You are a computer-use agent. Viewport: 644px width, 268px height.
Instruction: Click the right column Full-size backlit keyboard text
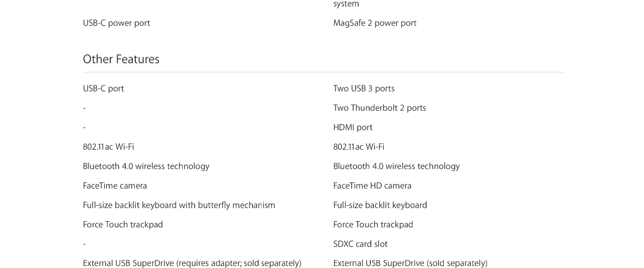pos(380,205)
